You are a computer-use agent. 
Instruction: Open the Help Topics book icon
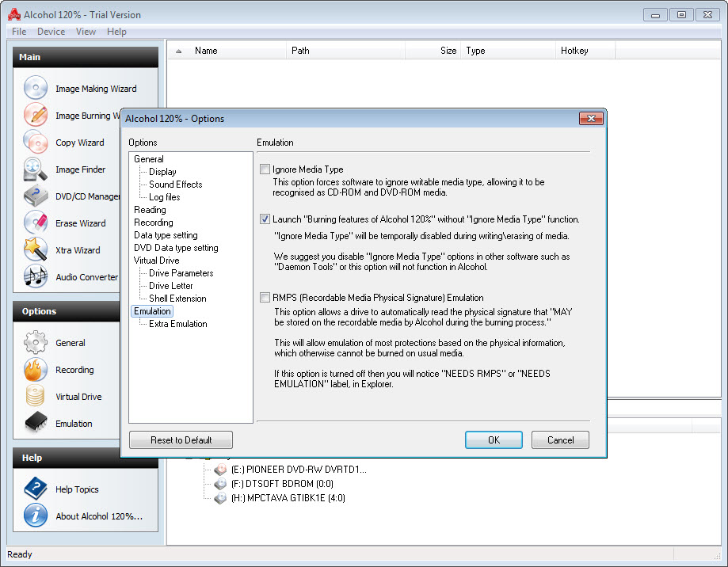[36, 489]
